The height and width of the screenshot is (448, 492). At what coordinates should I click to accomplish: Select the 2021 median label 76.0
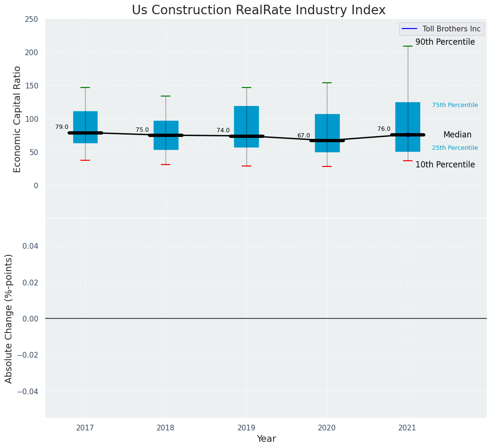(x=384, y=129)
